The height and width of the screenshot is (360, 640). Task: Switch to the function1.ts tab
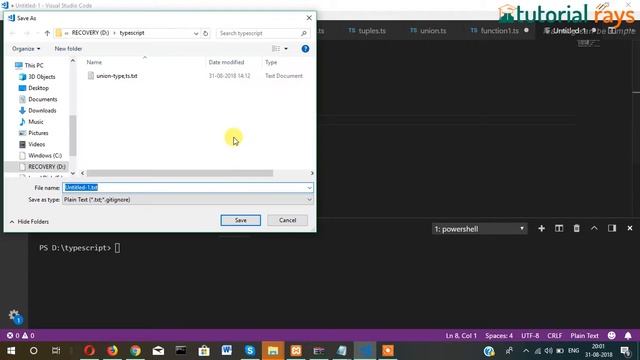pos(495,31)
